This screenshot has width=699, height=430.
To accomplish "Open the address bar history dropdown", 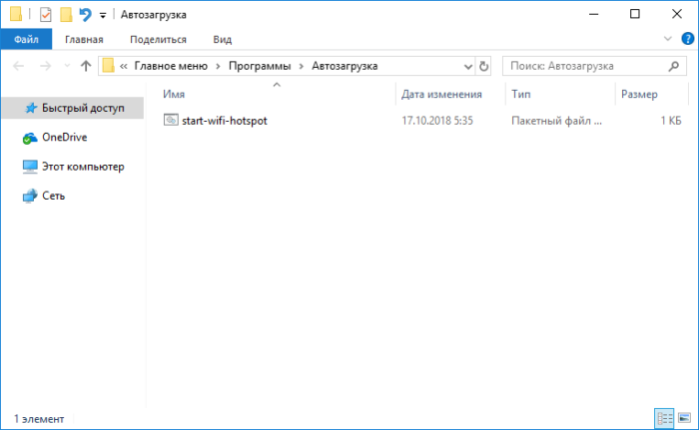I will coord(468,66).
